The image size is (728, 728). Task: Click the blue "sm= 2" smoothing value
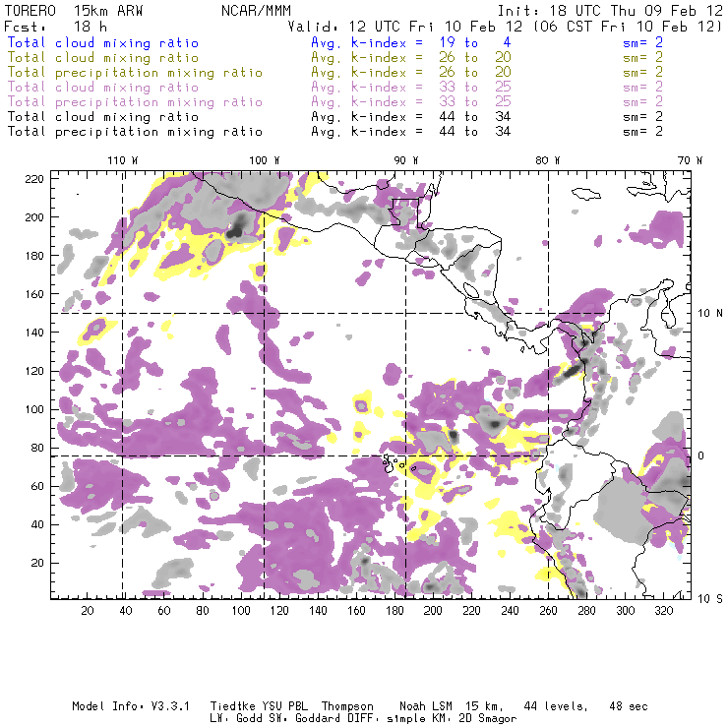click(643, 42)
